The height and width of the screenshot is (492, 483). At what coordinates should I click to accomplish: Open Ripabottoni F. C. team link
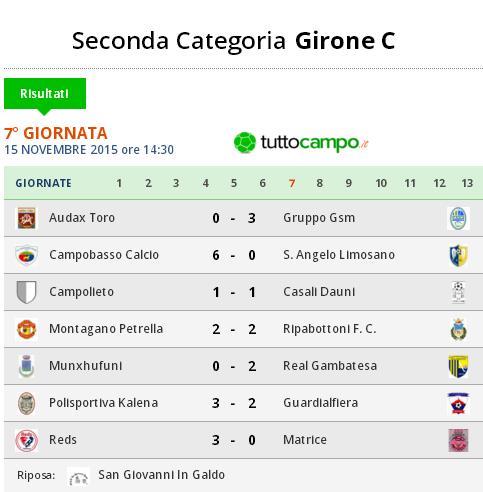click(330, 329)
